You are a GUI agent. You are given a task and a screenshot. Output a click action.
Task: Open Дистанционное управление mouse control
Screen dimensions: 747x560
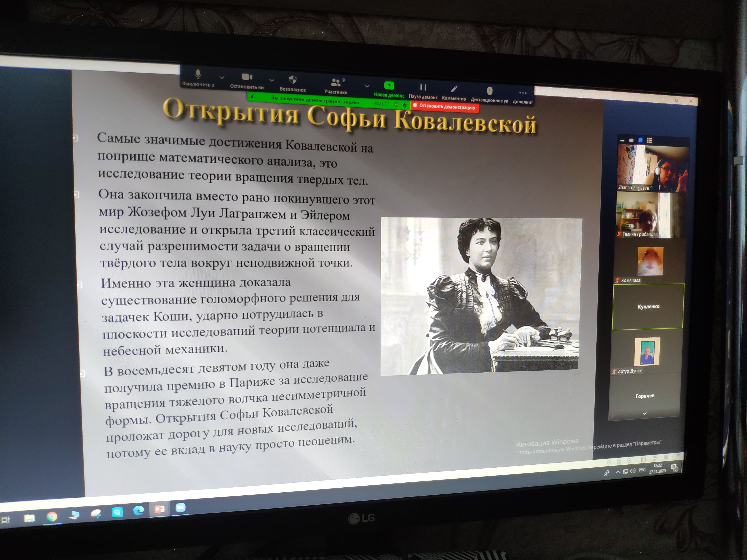click(x=489, y=95)
